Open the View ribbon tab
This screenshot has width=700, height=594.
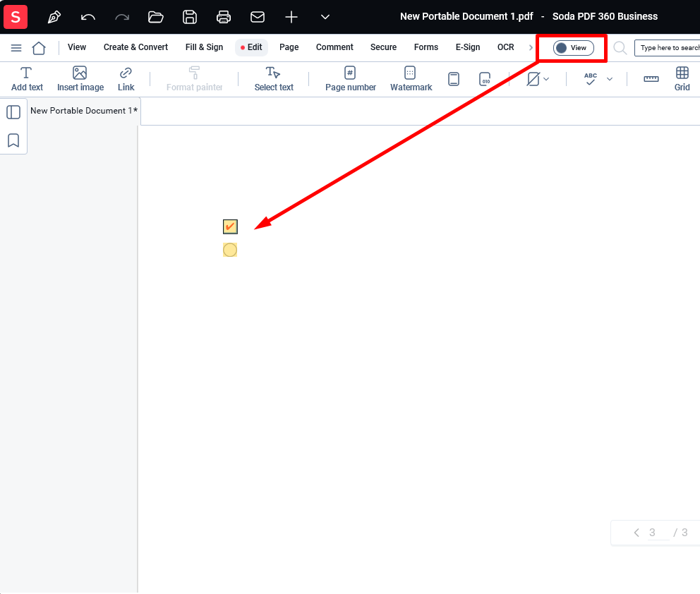coord(77,47)
